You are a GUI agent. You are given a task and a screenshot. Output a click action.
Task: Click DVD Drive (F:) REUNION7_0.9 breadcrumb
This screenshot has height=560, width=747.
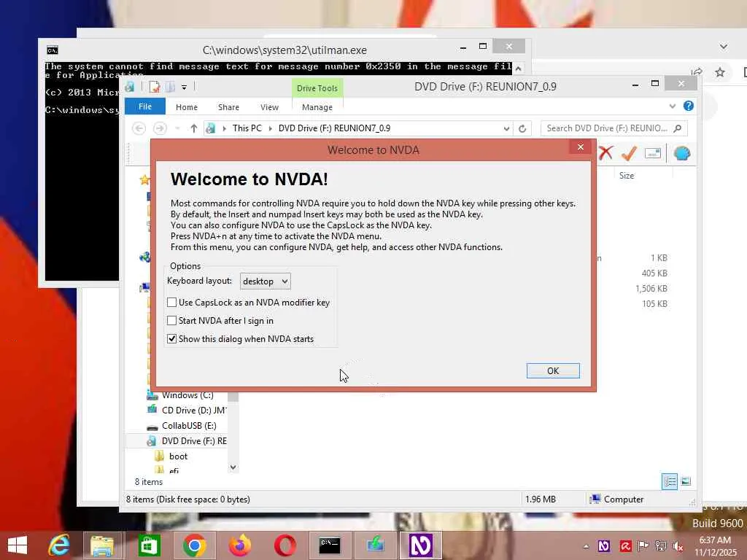tap(334, 128)
